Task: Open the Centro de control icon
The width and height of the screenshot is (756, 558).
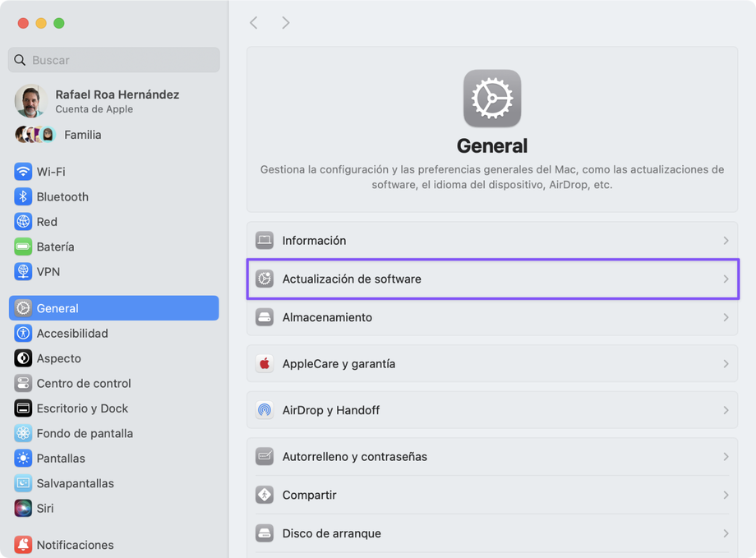Action: (23, 384)
